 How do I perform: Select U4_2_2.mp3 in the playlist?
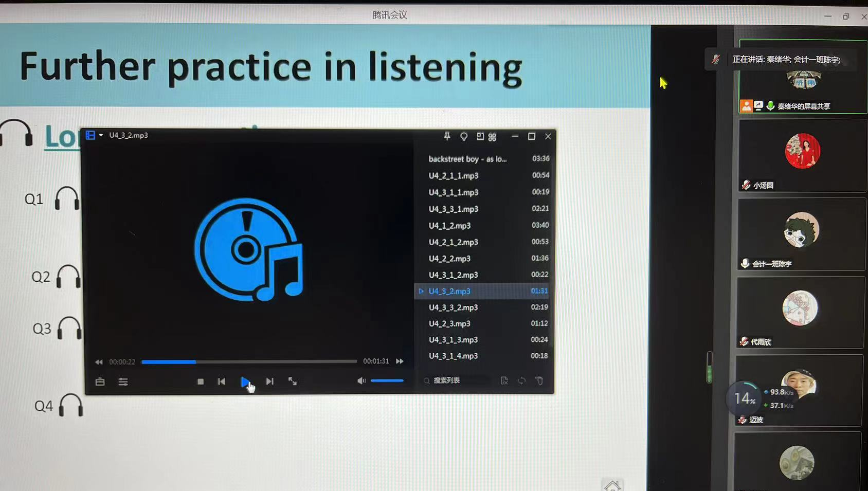[x=449, y=259]
